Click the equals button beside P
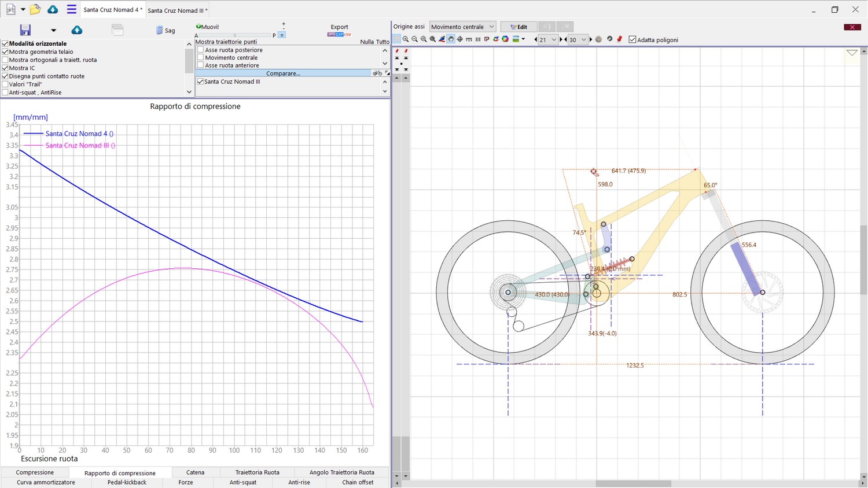 pyautogui.click(x=282, y=35)
